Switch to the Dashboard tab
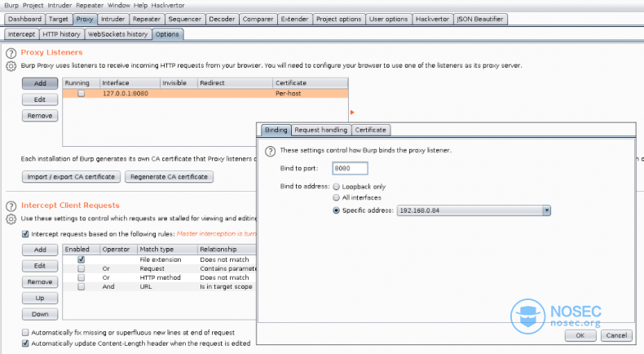Image resolution: width=644 pixels, height=354 pixels. pyautogui.click(x=24, y=19)
